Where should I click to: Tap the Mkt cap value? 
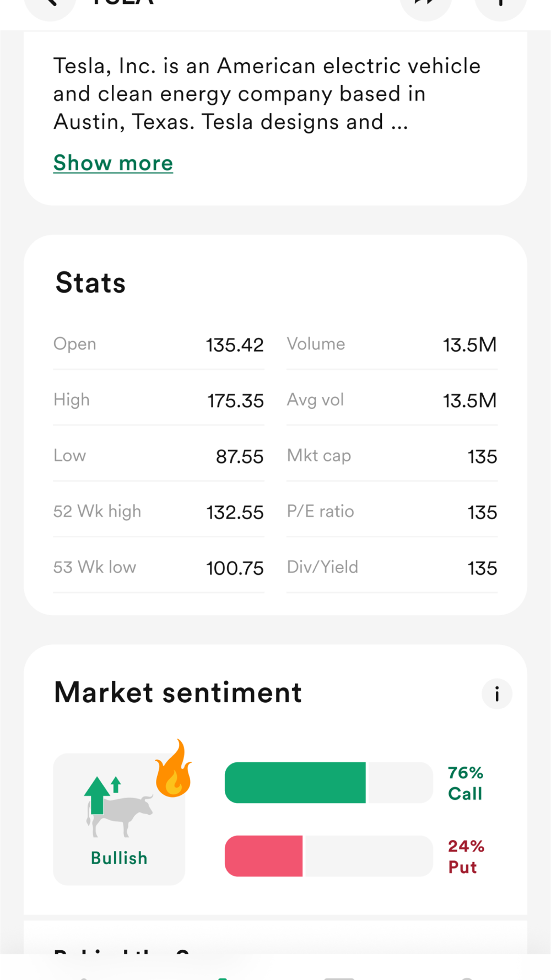[x=482, y=457]
